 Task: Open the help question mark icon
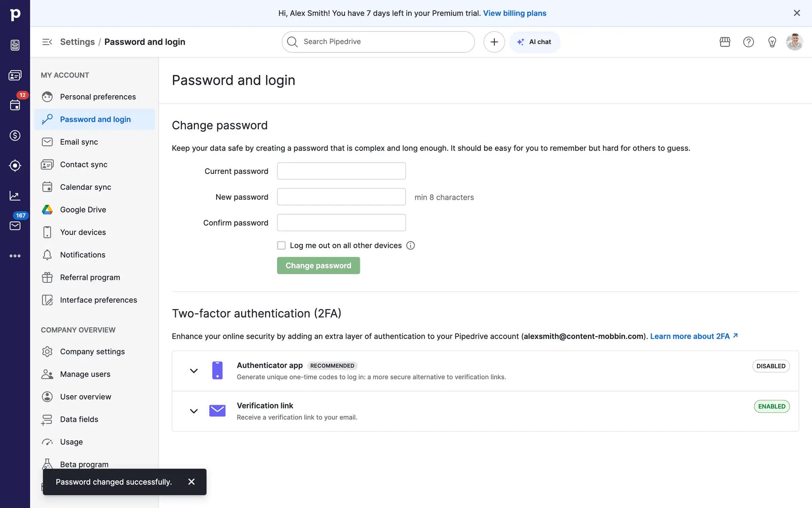coord(749,42)
